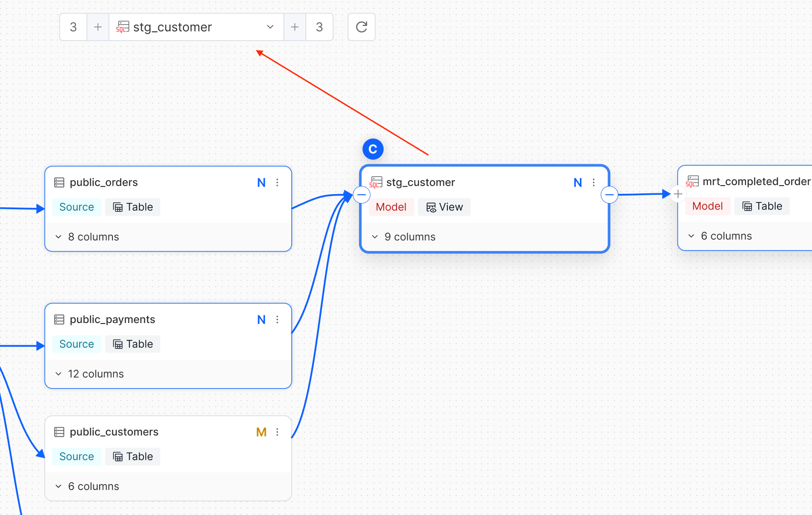Open stg_customer node options menu
The height and width of the screenshot is (515, 812).
point(594,182)
